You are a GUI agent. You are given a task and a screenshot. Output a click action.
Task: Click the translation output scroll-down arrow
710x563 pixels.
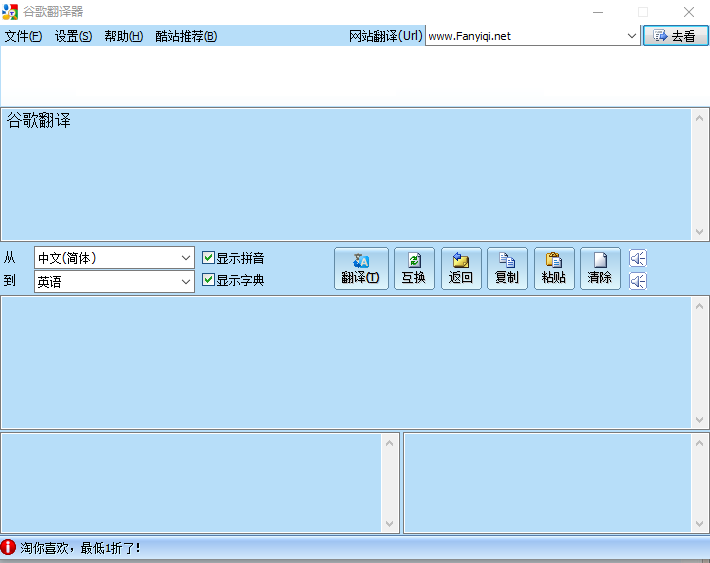pyautogui.click(x=700, y=420)
